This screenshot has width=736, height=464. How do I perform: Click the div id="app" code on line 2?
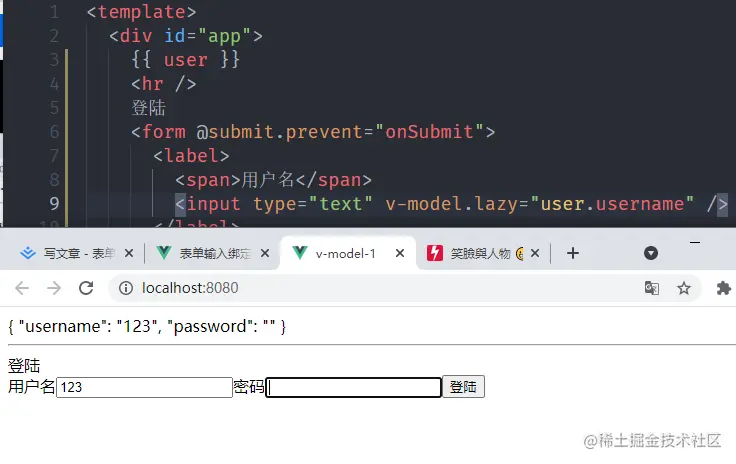[x=186, y=36]
